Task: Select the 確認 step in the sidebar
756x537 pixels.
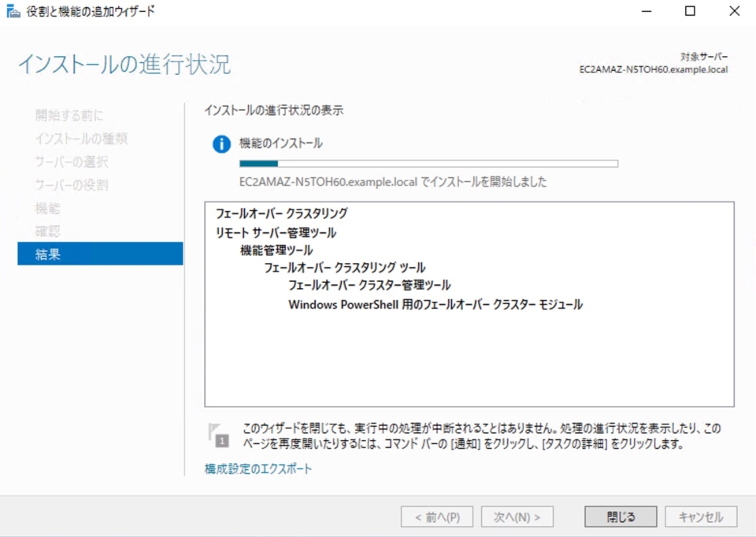Action: (x=47, y=231)
